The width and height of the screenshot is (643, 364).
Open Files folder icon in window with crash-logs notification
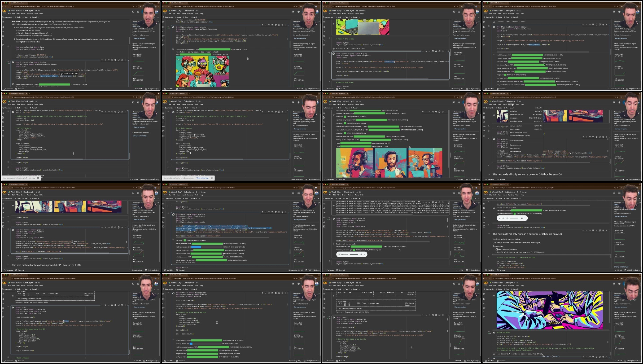click(x=163, y=131)
